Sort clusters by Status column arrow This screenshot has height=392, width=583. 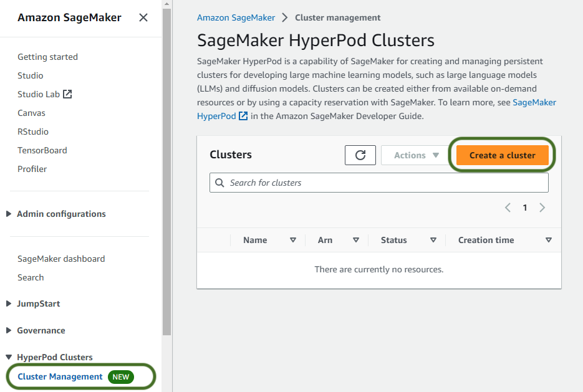tap(433, 240)
